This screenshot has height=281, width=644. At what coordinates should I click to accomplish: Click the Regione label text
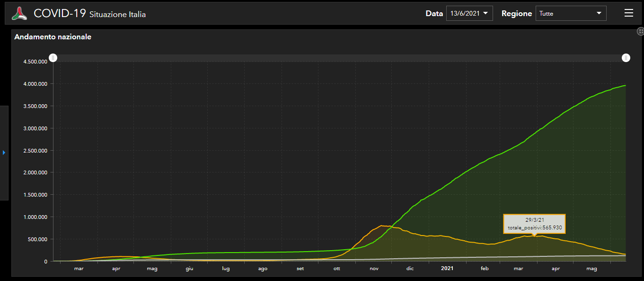[516, 13]
